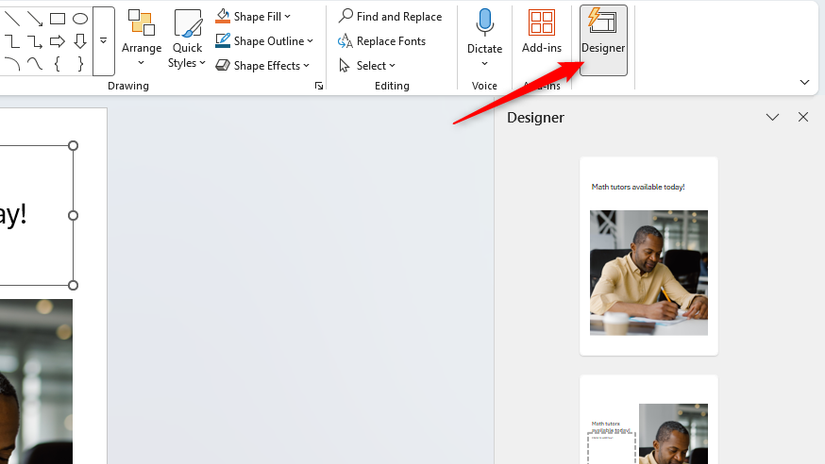Click the Dictate microphone icon
Screen dimensions: 825x464
pyautogui.click(x=485, y=23)
